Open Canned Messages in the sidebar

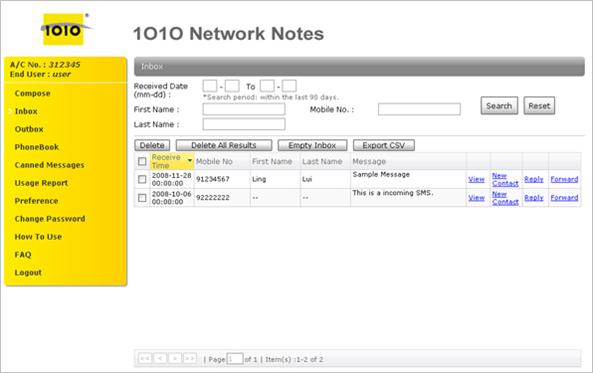coord(50,165)
